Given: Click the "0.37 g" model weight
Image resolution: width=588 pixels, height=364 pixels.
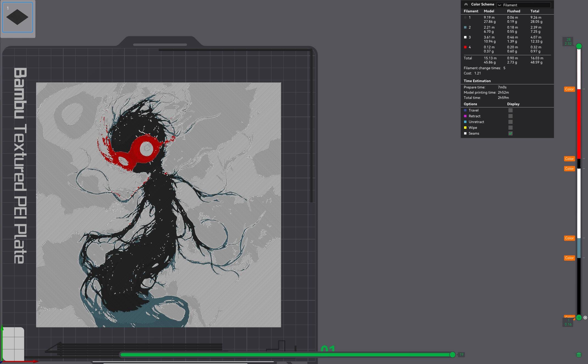Looking at the screenshot, I should click(x=489, y=51).
